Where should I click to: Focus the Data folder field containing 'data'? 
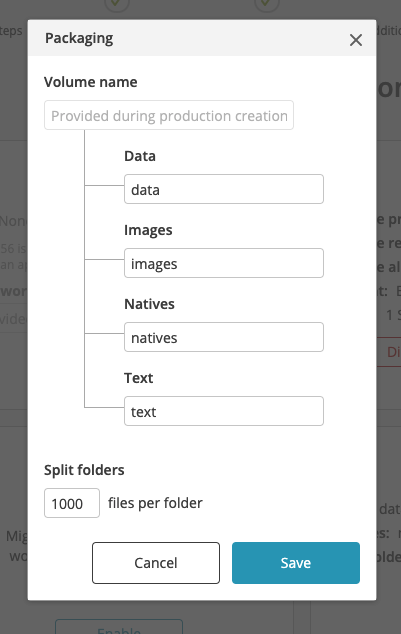224,189
